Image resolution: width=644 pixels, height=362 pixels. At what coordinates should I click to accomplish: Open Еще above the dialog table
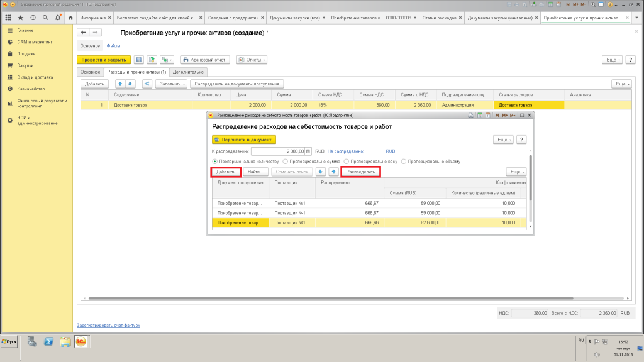pyautogui.click(x=516, y=172)
